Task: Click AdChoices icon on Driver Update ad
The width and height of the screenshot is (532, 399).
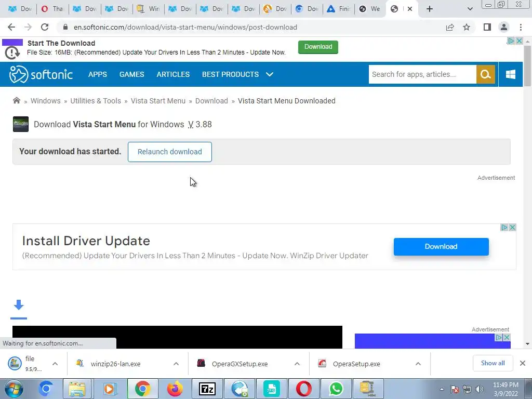Action: pos(504,228)
